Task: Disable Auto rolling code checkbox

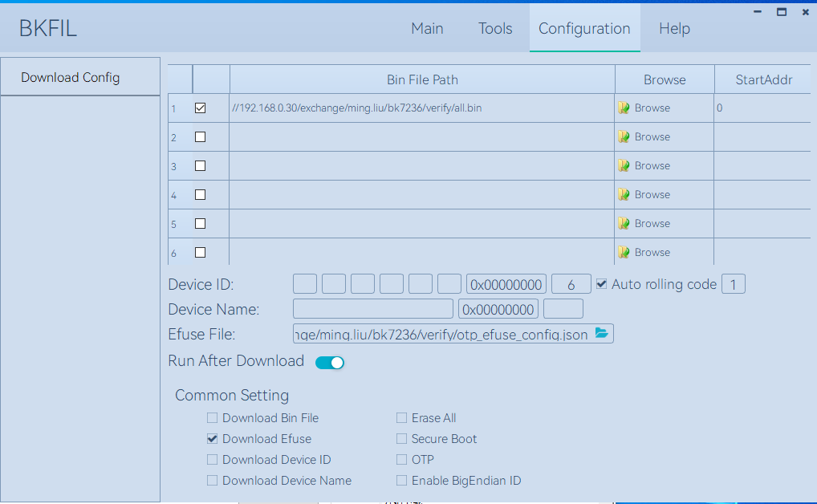Action: click(x=602, y=284)
